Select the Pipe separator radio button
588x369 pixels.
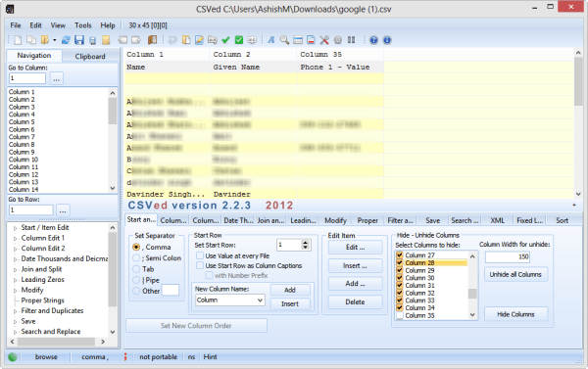coord(136,280)
